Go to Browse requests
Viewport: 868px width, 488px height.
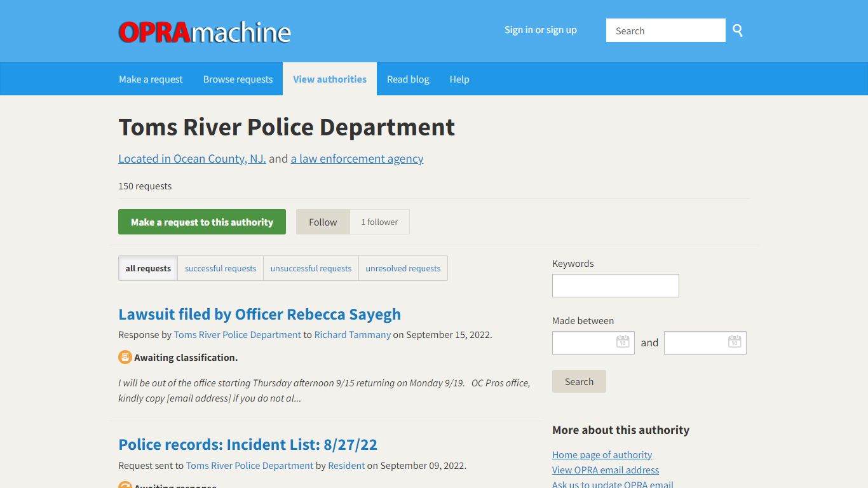(x=238, y=79)
